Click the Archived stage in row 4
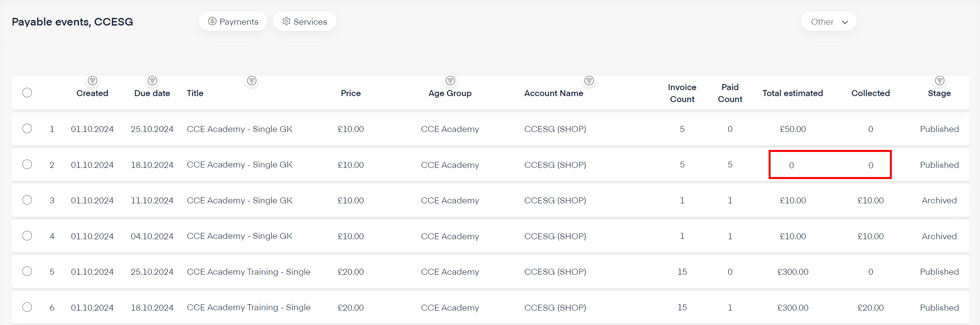Viewport: 980px width, 325px height. 939,236
